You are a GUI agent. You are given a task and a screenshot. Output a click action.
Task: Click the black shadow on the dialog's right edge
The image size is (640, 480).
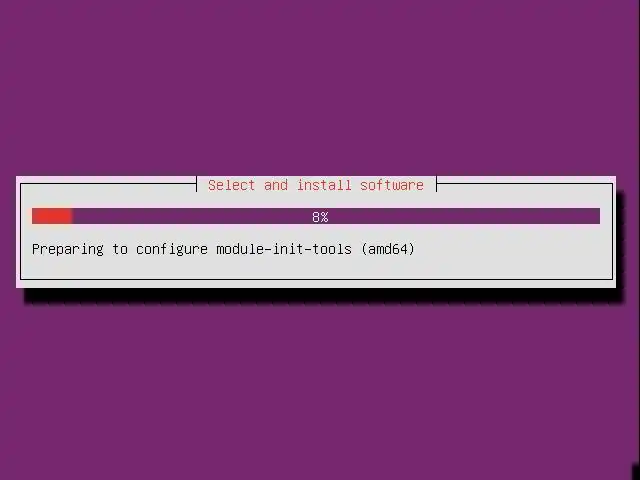point(620,245)
